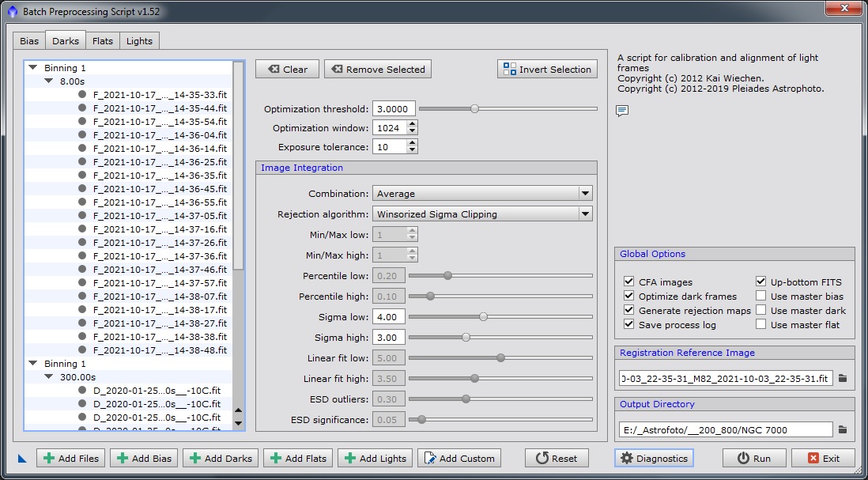Open folder browser for Output Directory
This screenshot has width=868, height=480.
[x=843, y=429]
